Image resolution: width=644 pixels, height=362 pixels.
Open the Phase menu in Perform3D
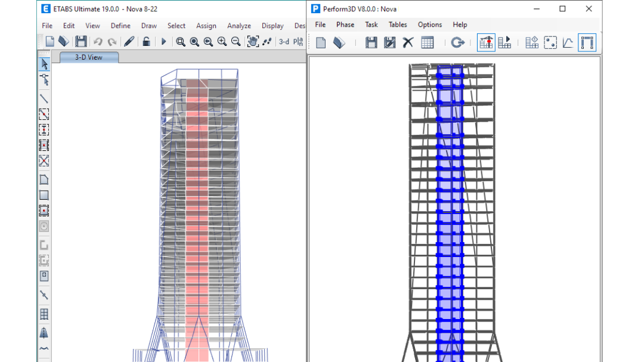[345, 24]
